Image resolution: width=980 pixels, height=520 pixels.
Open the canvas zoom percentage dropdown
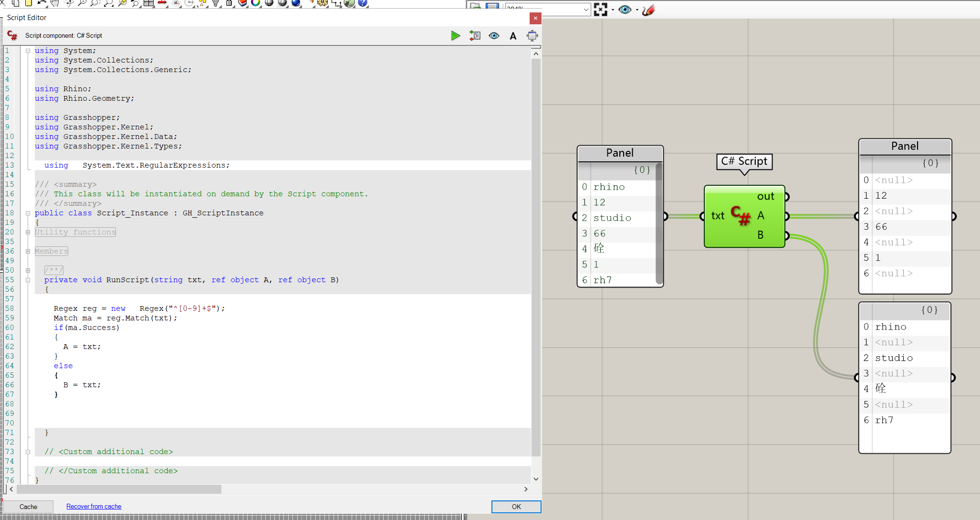pyautogui.click(x=586, y=9)
